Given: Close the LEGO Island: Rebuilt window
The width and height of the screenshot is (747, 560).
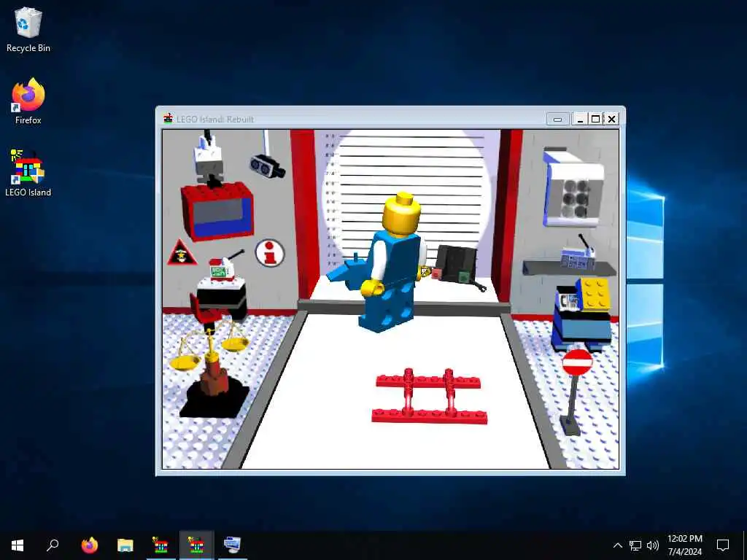Looking at the screenshot, I should (612, 119).
